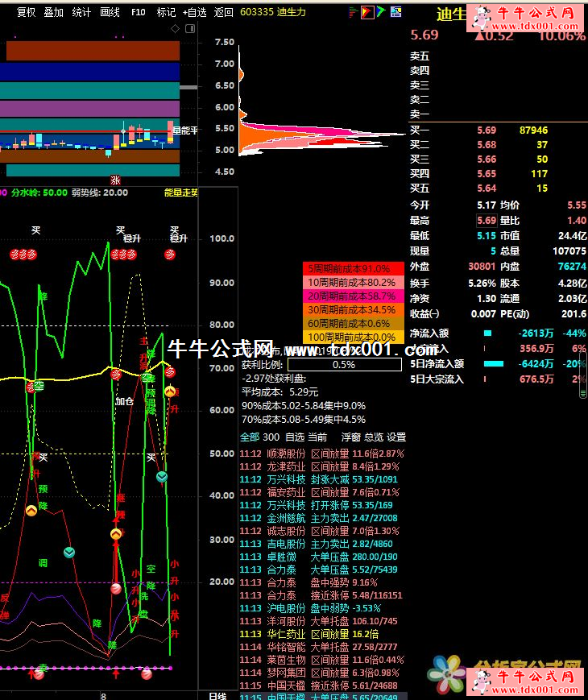Click the 返回 back button
Screen dimensions: 588x700
(223, 12)
